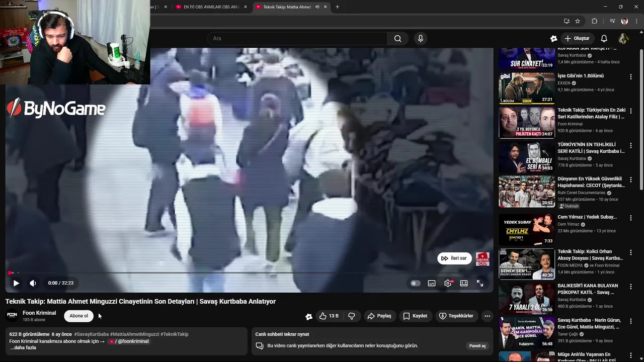Viewport: 644px width, 362px height.
Task: Click the Paylaş share button
Action: [x=379, y=316]
